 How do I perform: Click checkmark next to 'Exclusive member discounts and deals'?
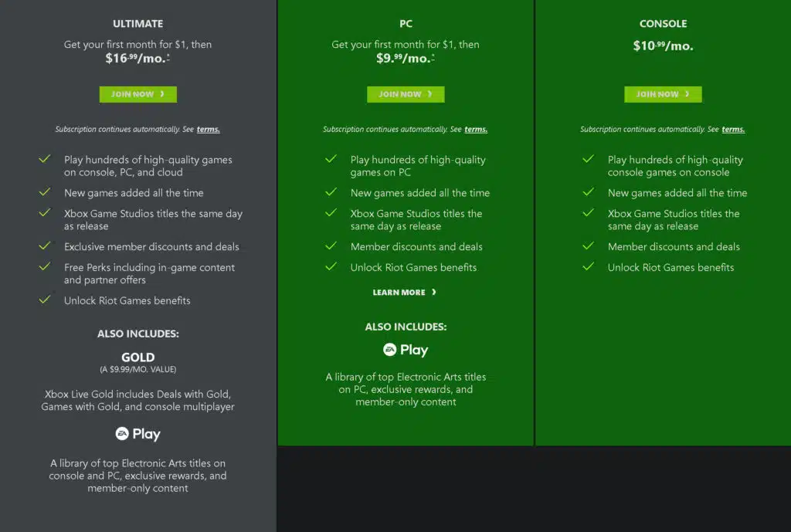(x=45, y=246)
